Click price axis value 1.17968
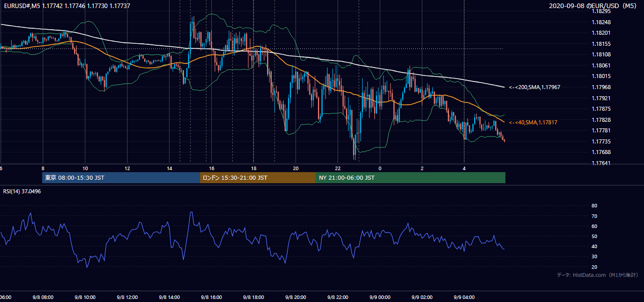This screenshot has height=302, width=644. pyautogui.click(x=601, y=87)
